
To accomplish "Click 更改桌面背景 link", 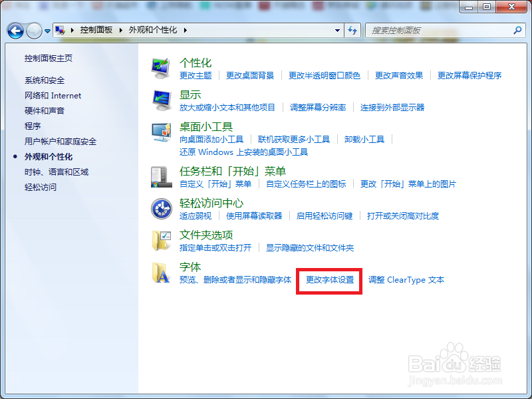I will 250,76.
